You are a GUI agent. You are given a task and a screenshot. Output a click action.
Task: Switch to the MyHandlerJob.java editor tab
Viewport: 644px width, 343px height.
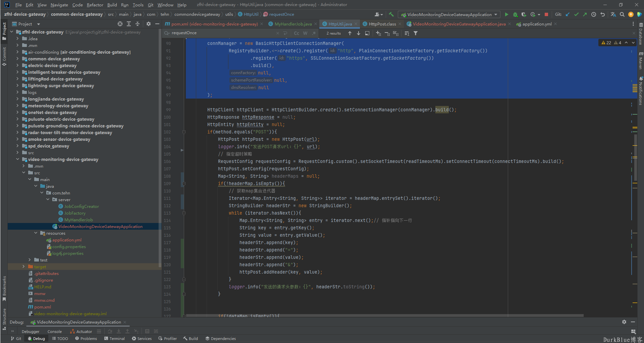[x=293, y=24]
